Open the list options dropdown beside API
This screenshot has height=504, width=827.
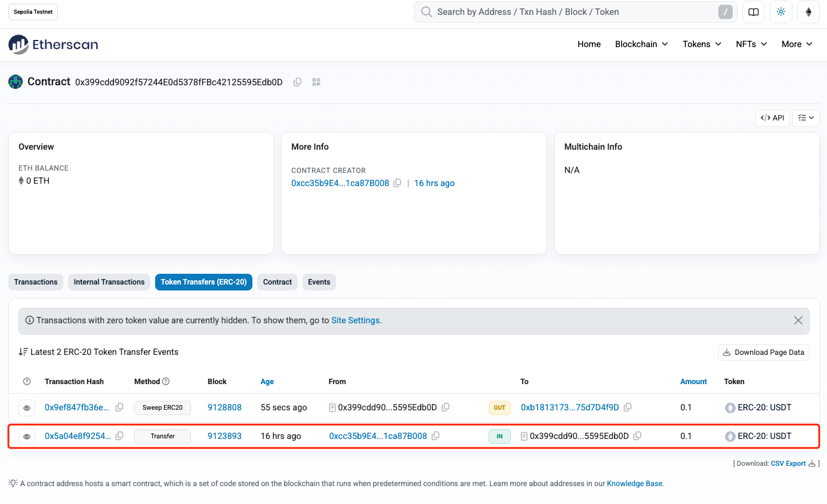806,118
